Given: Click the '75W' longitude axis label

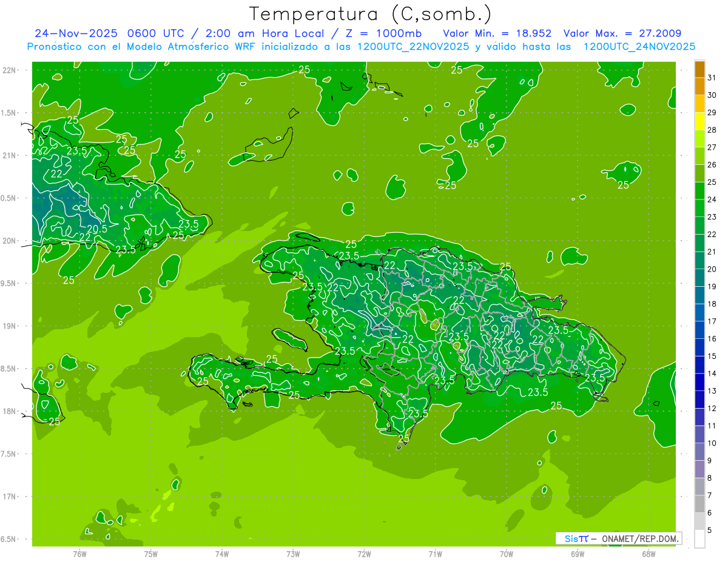Looking at the screenshot, I should click(x=151, y=554).
